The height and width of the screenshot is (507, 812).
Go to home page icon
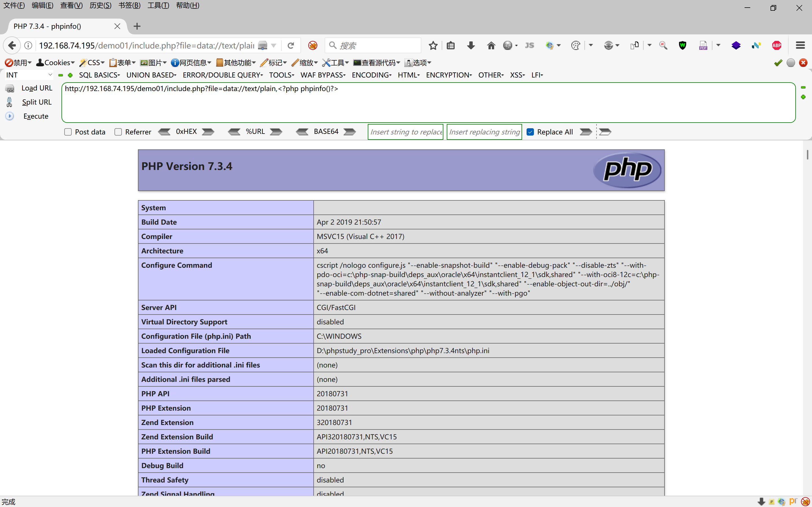pos(491,45)
